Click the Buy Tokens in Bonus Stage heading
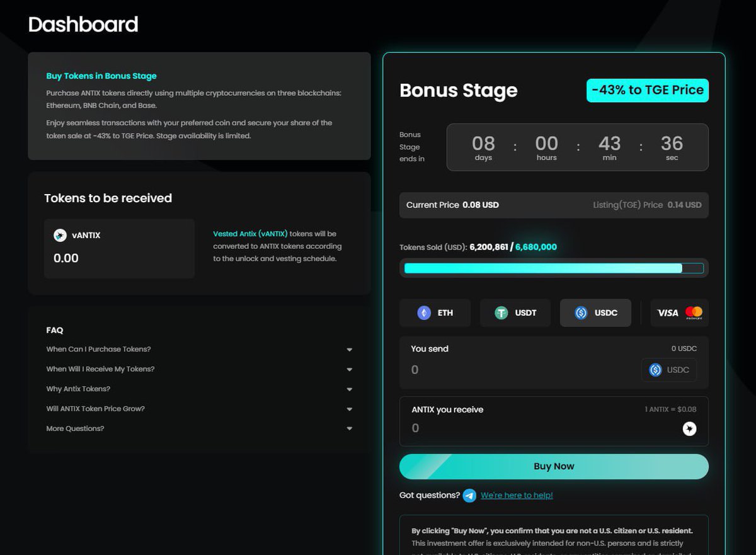756x555 pixels. coord(101,76)
